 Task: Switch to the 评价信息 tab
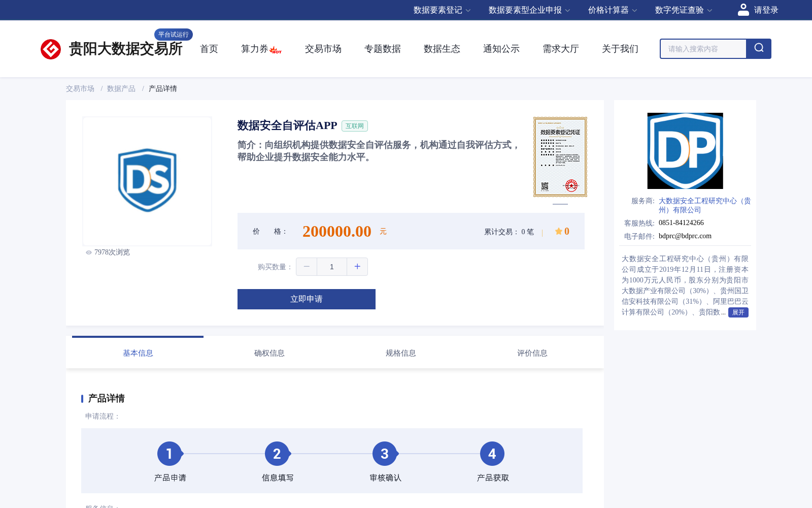[x=532, y=353]
